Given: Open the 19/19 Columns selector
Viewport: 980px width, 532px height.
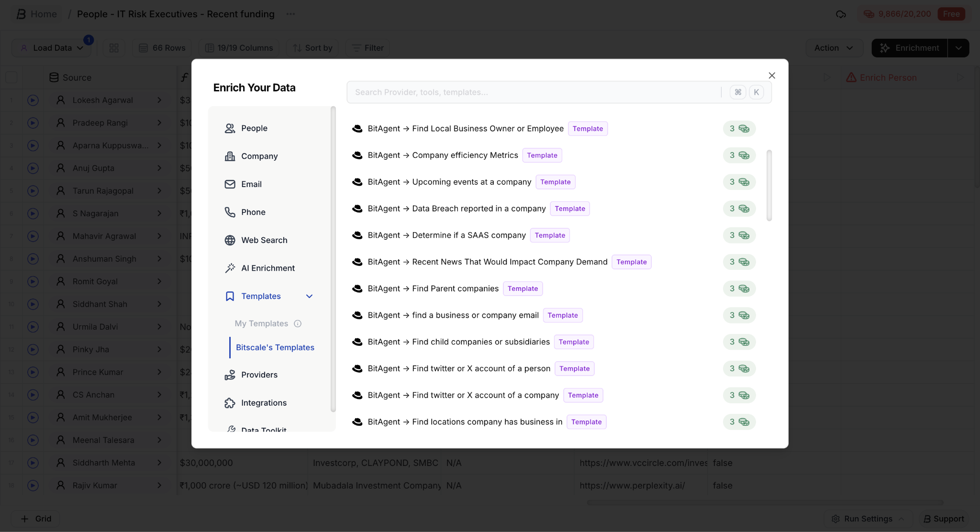Looking at the screenshot, I should (x=239, y=48).
